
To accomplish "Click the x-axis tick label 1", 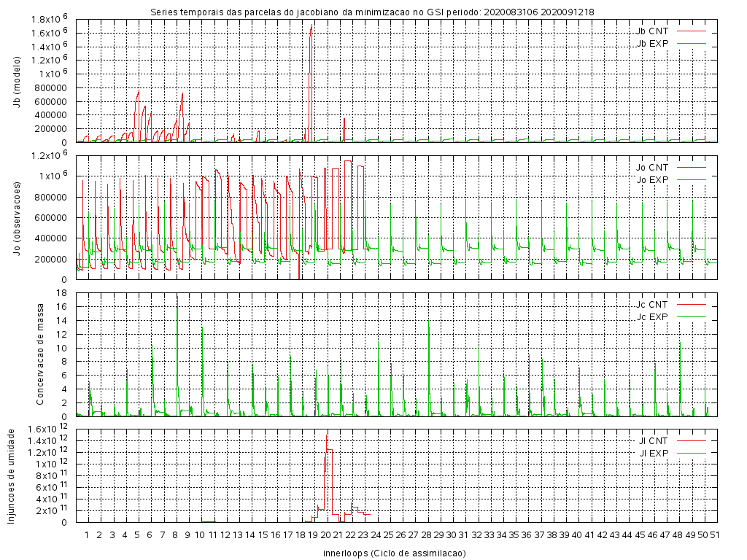I will pos(87,535).
